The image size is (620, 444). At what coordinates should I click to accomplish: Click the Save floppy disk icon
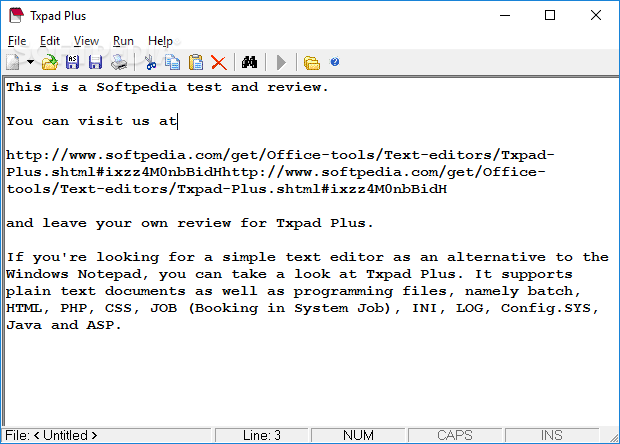tap(95, 62)
